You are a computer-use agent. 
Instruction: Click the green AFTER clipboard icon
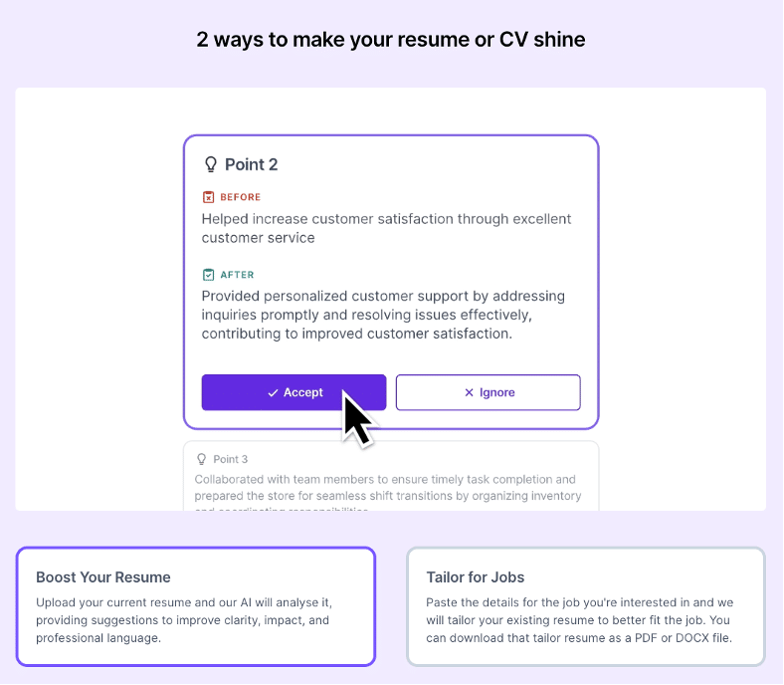(x=208, y=275)
